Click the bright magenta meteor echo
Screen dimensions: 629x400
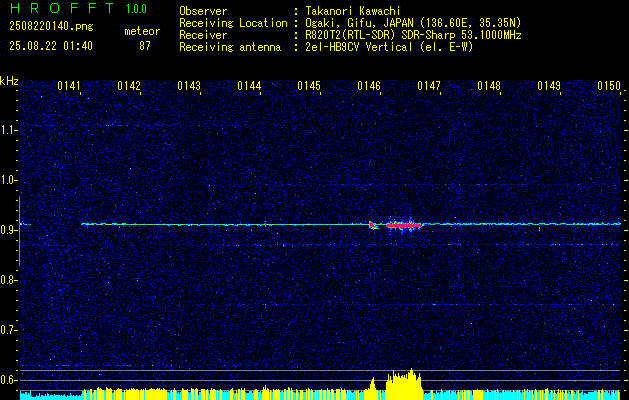point(404,225)
